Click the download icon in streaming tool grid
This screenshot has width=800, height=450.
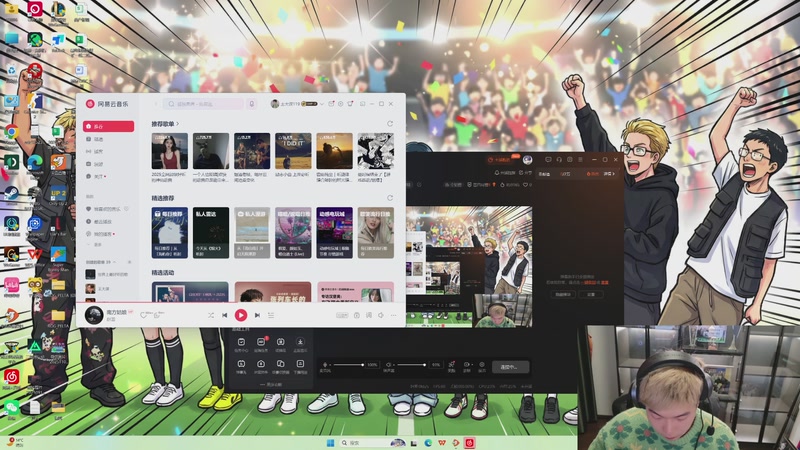[301, 342]
